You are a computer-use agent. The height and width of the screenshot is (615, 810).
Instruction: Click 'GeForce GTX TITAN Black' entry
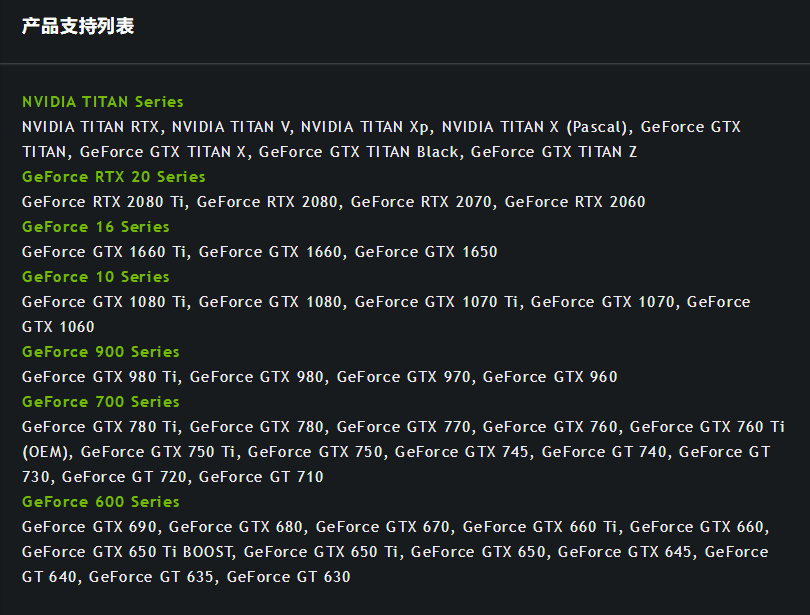pyautogui.click(x=358, y=152)
